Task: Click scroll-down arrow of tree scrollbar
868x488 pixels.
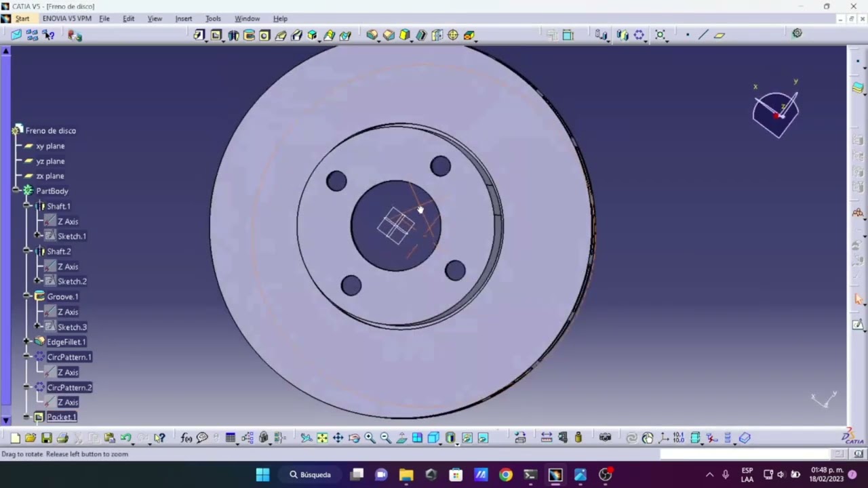Action: [6, 421]
